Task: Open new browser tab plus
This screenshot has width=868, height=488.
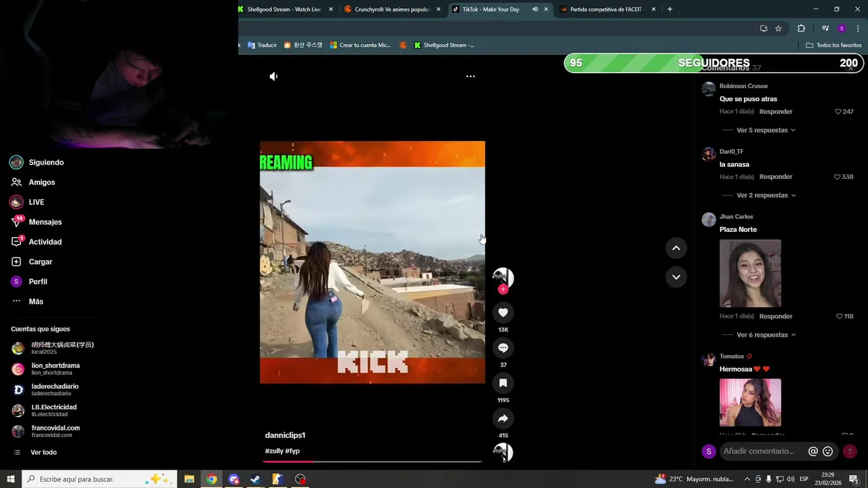Action: coord(670,9)
